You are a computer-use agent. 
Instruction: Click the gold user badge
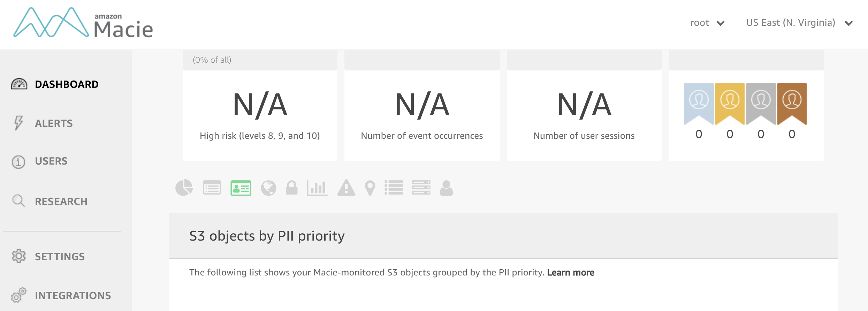point(730,104)
